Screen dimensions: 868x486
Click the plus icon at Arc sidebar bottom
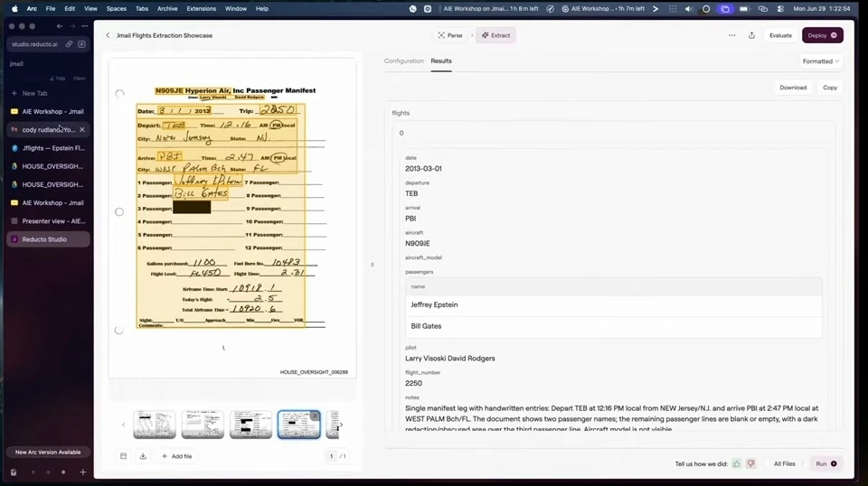click(82, 472)
